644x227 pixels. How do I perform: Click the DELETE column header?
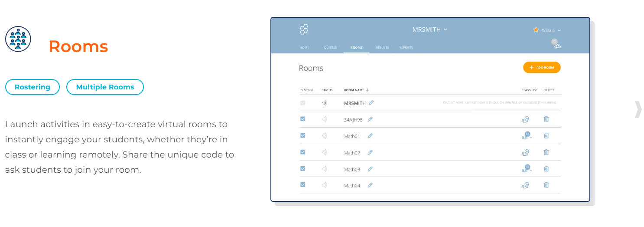[x=549, y=90]
